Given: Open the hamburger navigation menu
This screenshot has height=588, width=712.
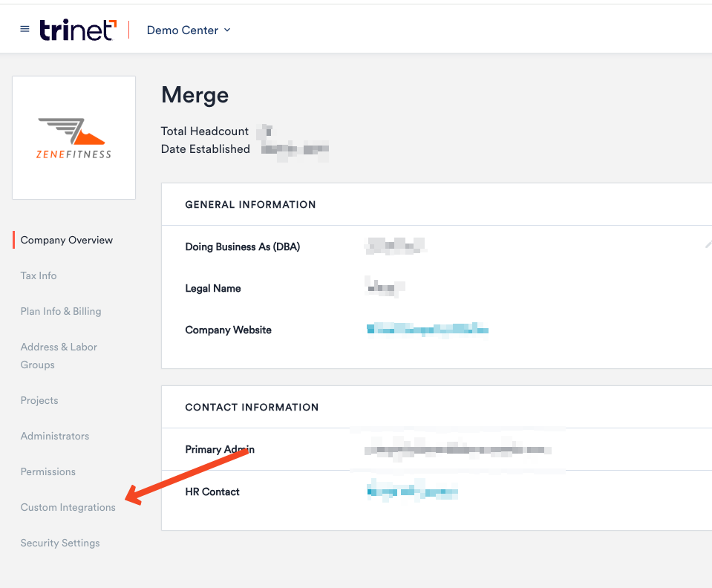Looking at the screenshot, I should pyautogui.click(x=25, y=30).
